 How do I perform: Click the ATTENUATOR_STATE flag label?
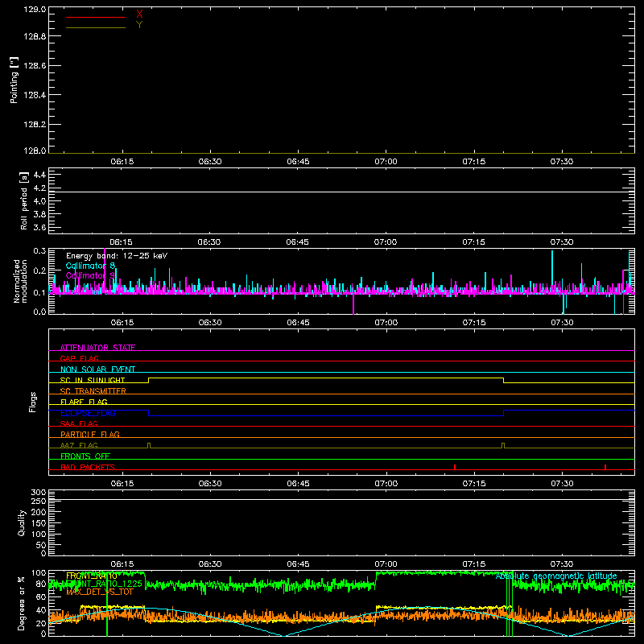(97, 348)
